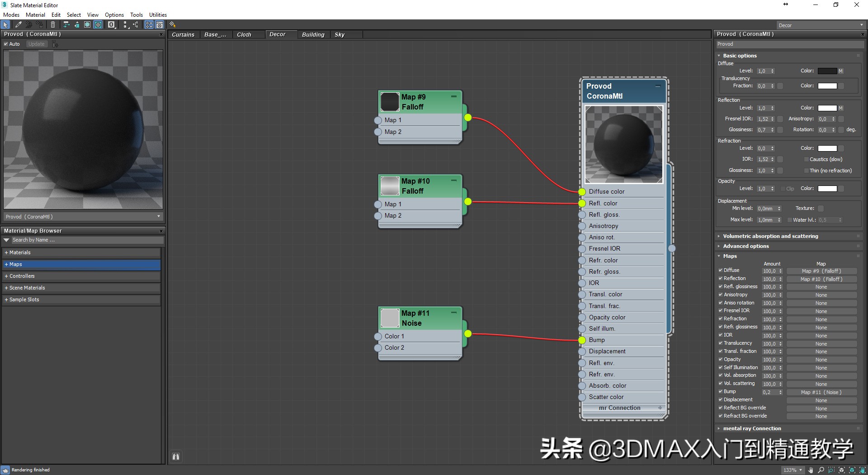The image size is (868, 475).
Task: Toggle the Parameter Editor panel icon
Action: click(x=160, y=25)
